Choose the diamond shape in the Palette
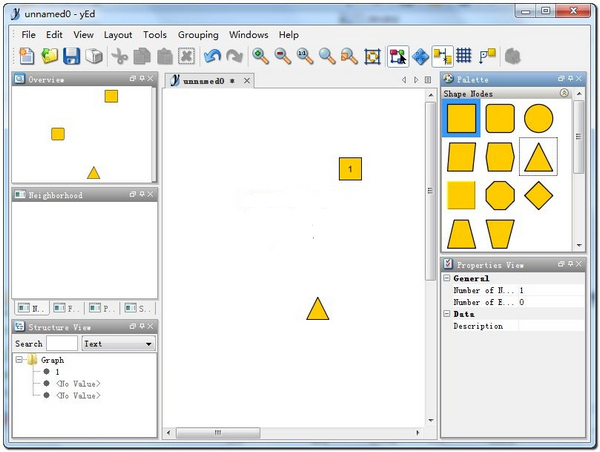The height and width of the screenshot is (452, 600). point(538,194)
